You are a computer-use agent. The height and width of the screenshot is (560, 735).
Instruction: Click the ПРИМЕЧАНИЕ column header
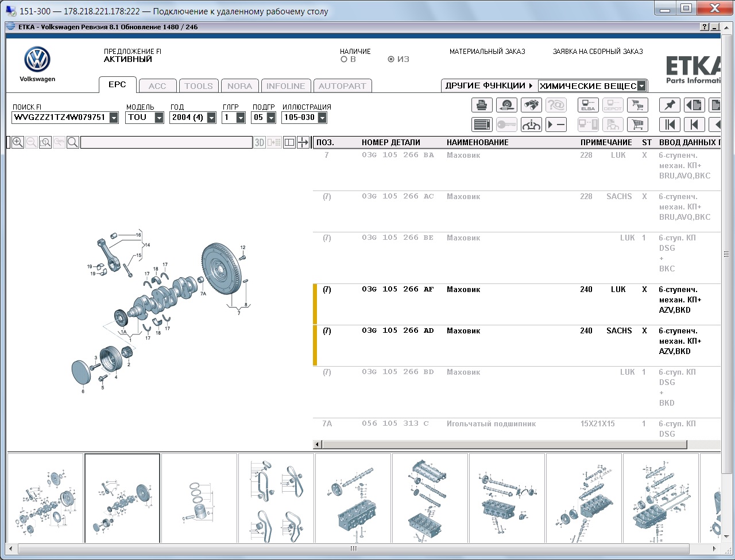pos(606,142)
